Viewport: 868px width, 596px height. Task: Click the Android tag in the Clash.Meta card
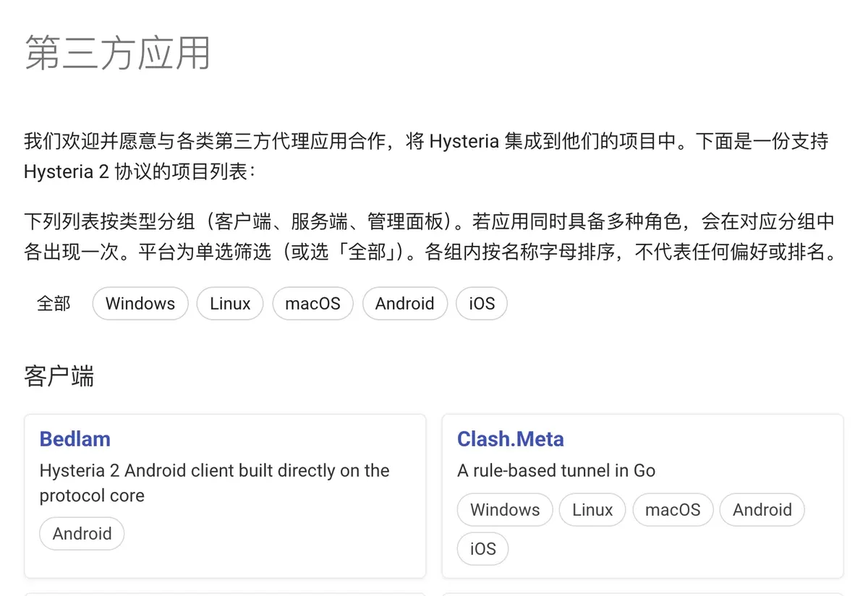click(762, 510)
